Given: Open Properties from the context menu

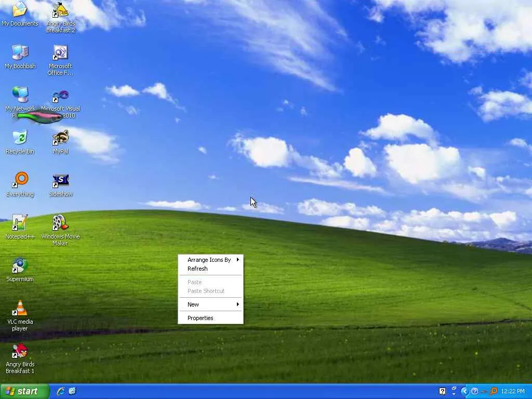Looking at the screenshot, I should coord(210,318).
